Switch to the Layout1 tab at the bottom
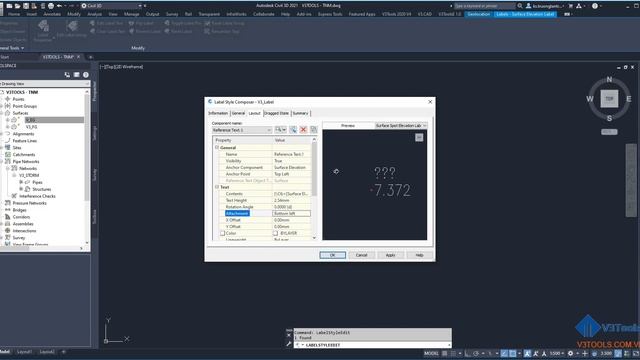640x360 pixels. coord(24,351)
